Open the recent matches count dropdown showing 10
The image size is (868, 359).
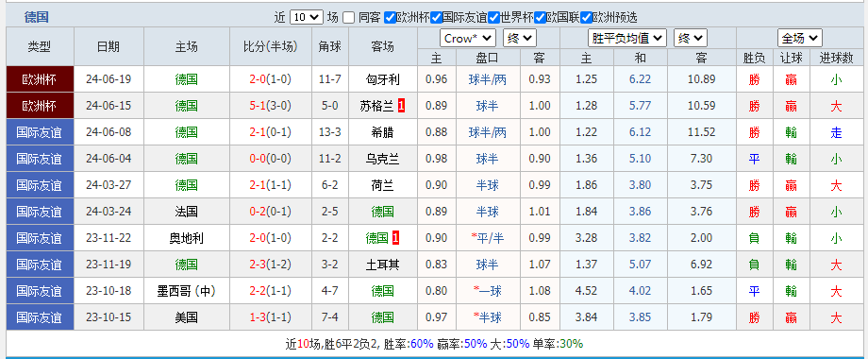pyautogui.click(x=306, y=17)
